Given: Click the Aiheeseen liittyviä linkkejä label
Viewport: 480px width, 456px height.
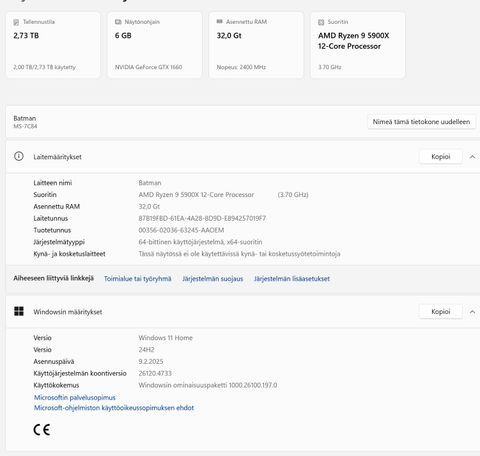Looking at the screenshot, I should tap(53, 278).
